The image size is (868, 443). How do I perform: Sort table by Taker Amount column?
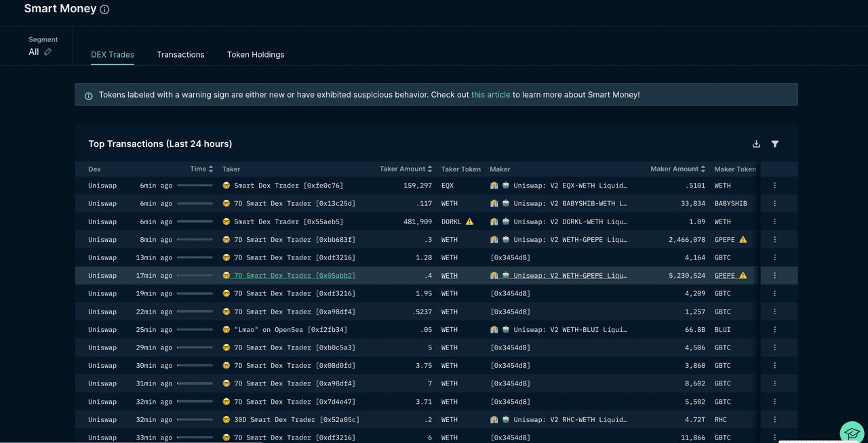point(406,169)
